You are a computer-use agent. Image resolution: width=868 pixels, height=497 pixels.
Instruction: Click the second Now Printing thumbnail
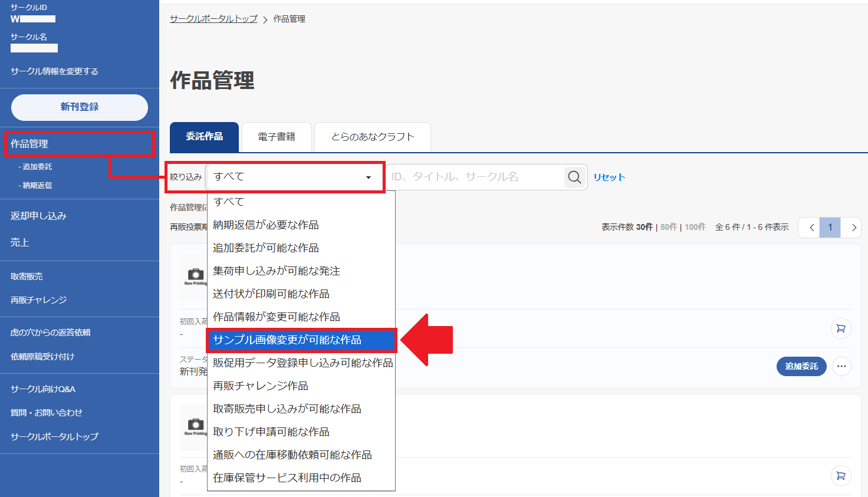[195, 426]
